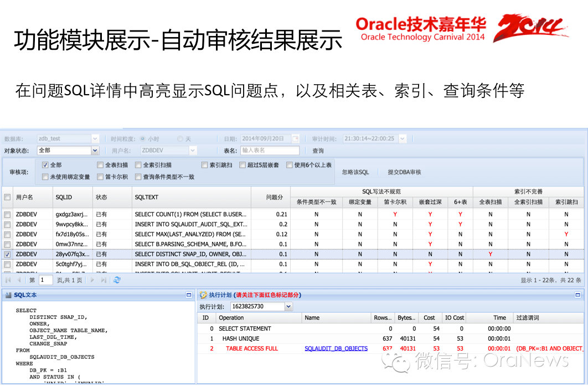Select the HASH UNIQUE plan row
The image size is (588, 391).
point(390,339)
